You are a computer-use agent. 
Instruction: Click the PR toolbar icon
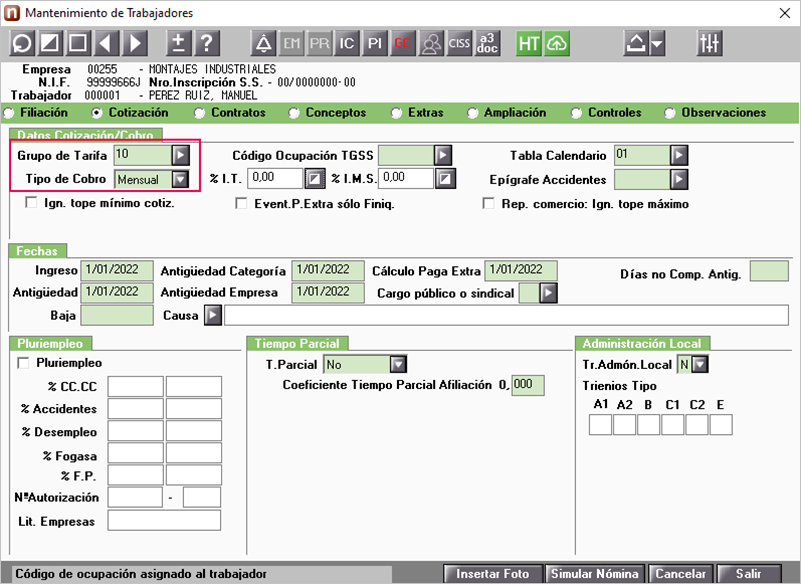coord(320,43)
